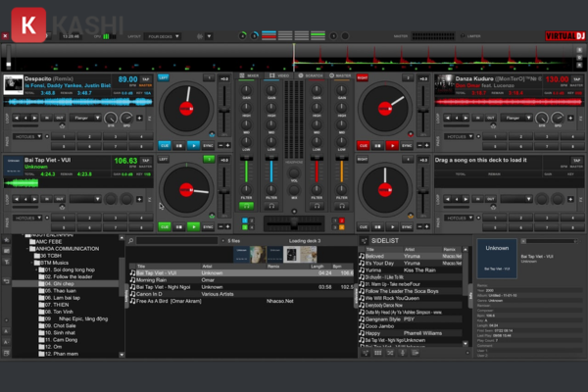This screenshot has height=392, width=588.
Task: Enable headphone cue on the green channel
Action: point(246,206)
